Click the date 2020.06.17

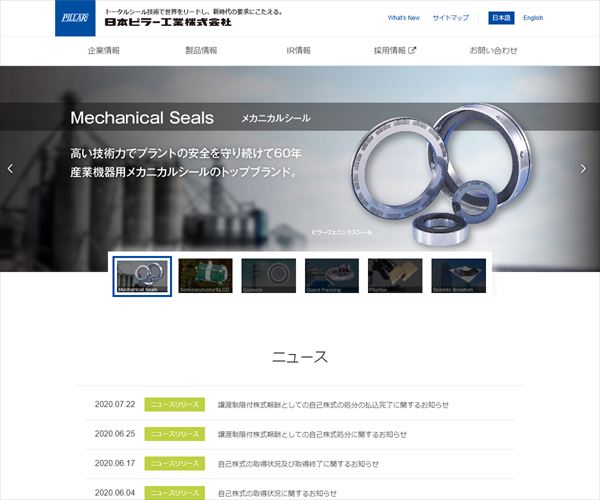click(115, 463)
